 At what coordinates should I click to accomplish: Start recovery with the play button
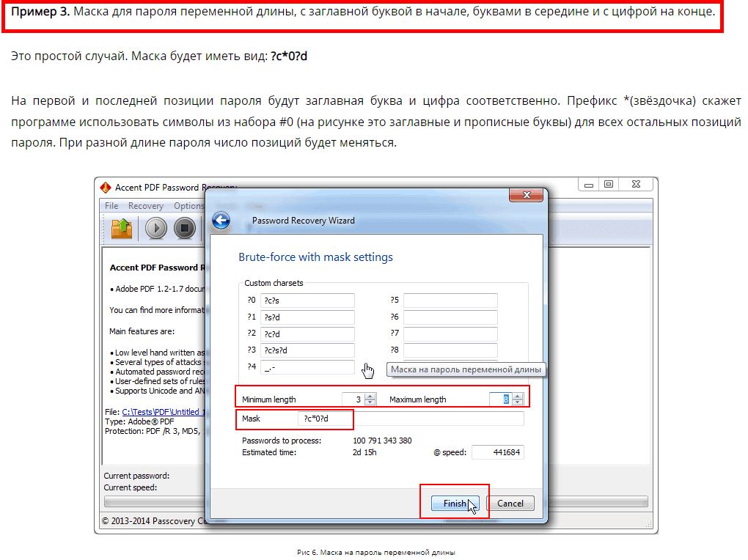point(156,228)
